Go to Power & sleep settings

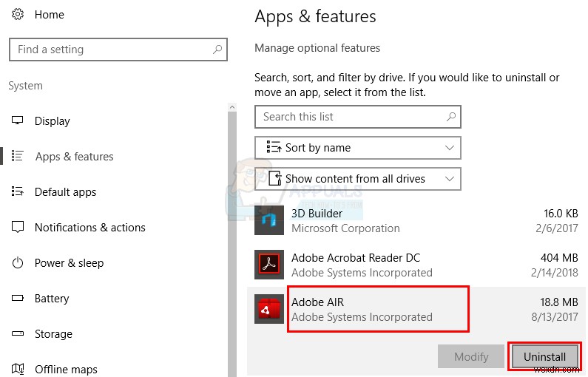click(69, 263)
